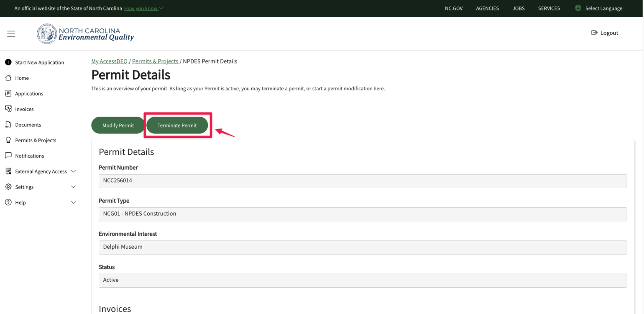Open Invoices from the sidebar icon
The width and height of the screenshot is (644, 314).
[8, 109]
